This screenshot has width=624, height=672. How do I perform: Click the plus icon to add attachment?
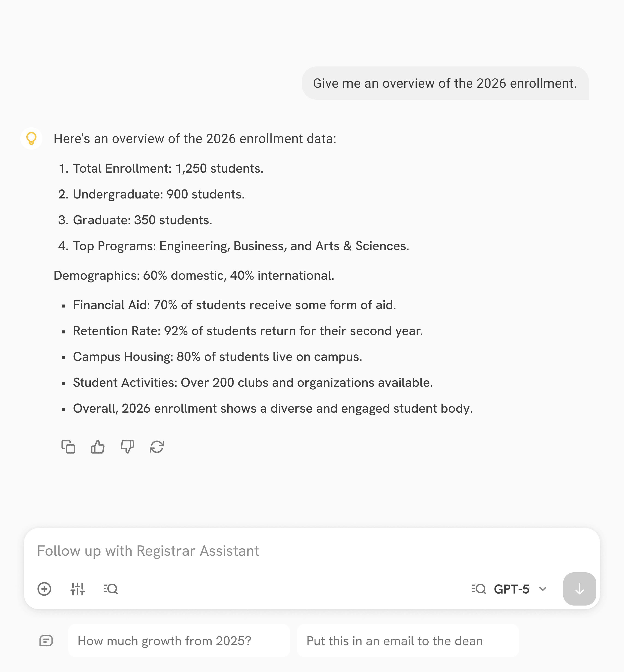pos(44,589)
